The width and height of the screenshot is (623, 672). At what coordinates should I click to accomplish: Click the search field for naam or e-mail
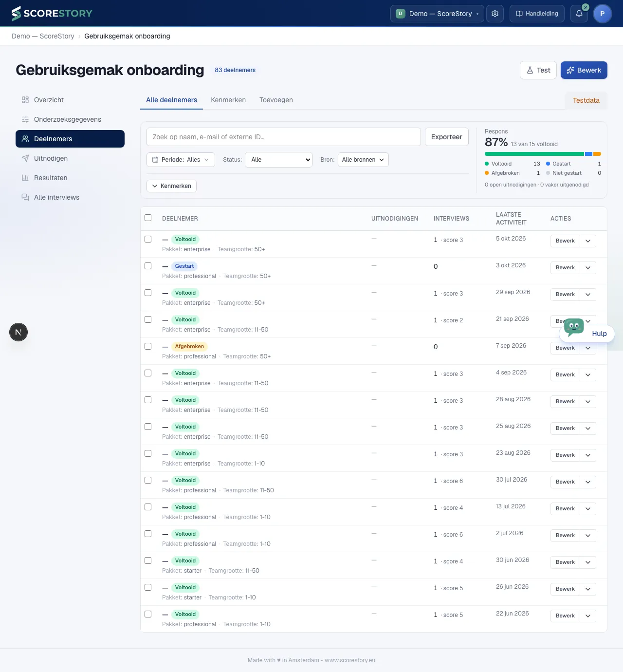[284, 137]
